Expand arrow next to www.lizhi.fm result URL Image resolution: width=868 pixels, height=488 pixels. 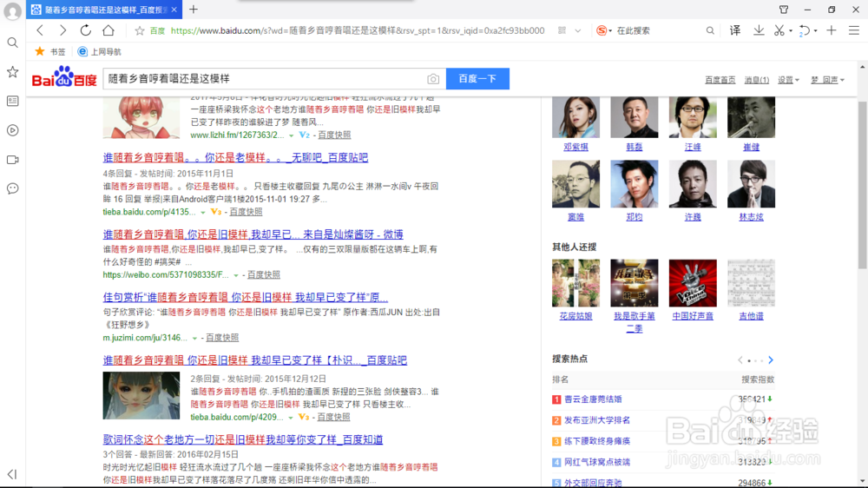coord(291,135)
